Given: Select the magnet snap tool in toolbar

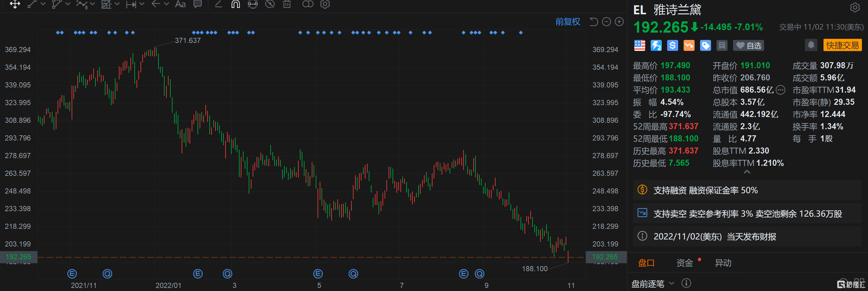Looking at the screenshot, I should tap(236, 4).
